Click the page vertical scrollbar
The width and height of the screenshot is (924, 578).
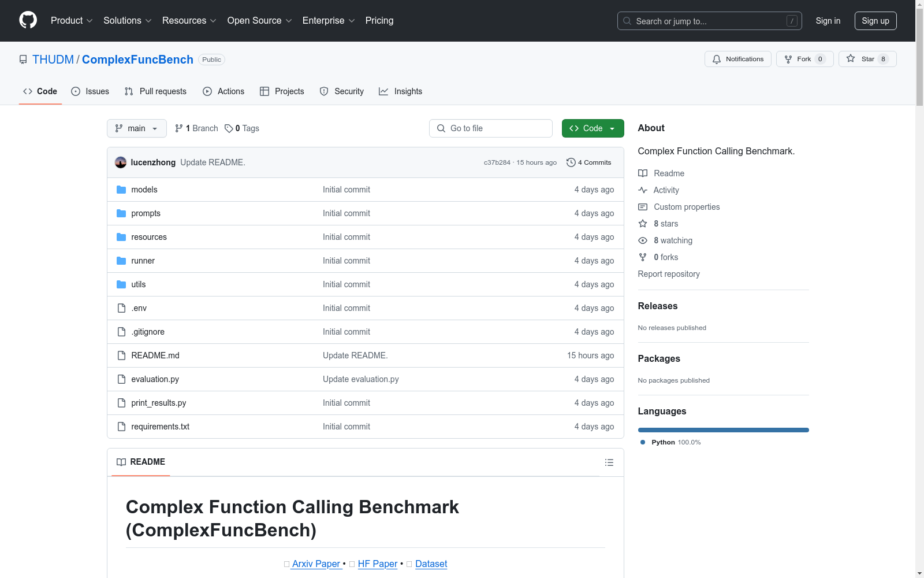pos(919,58)
